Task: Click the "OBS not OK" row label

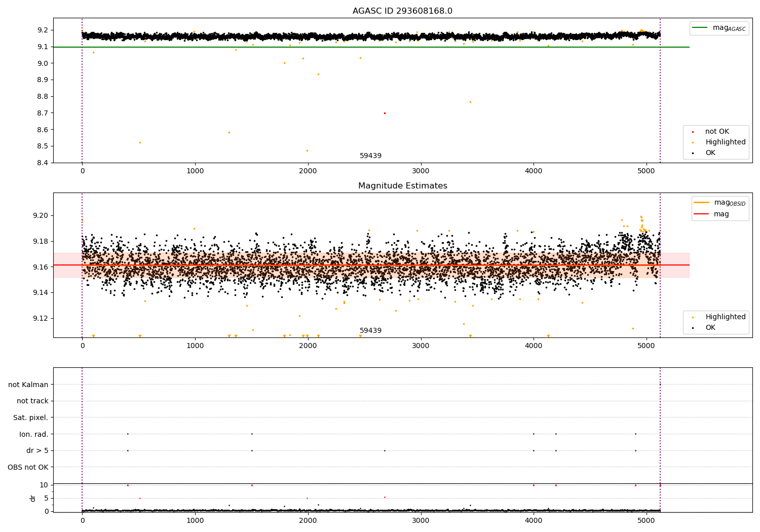Action: [28, 467]
